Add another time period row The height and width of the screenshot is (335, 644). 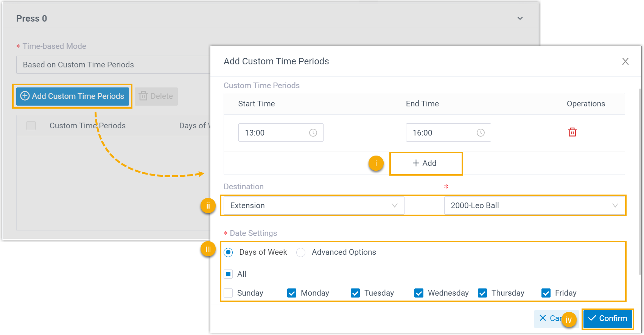[425, 163]
